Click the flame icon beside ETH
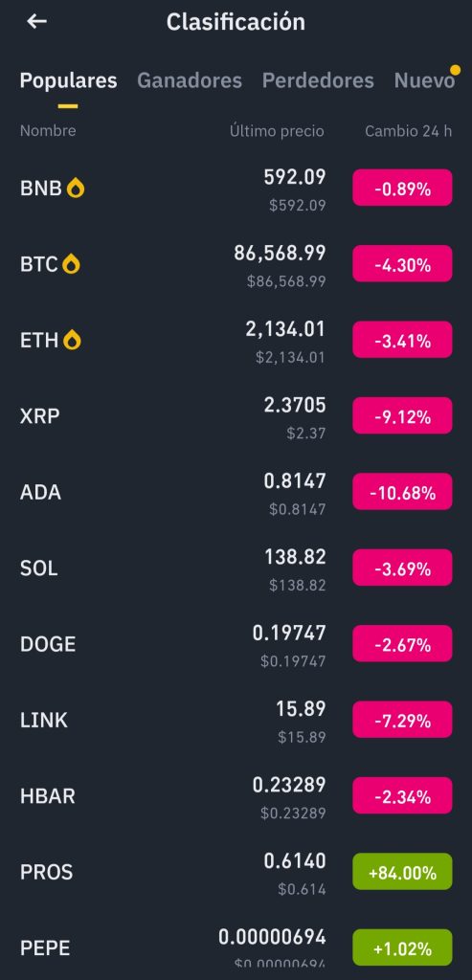The image size is (472, 980). (x=73, y=341)
